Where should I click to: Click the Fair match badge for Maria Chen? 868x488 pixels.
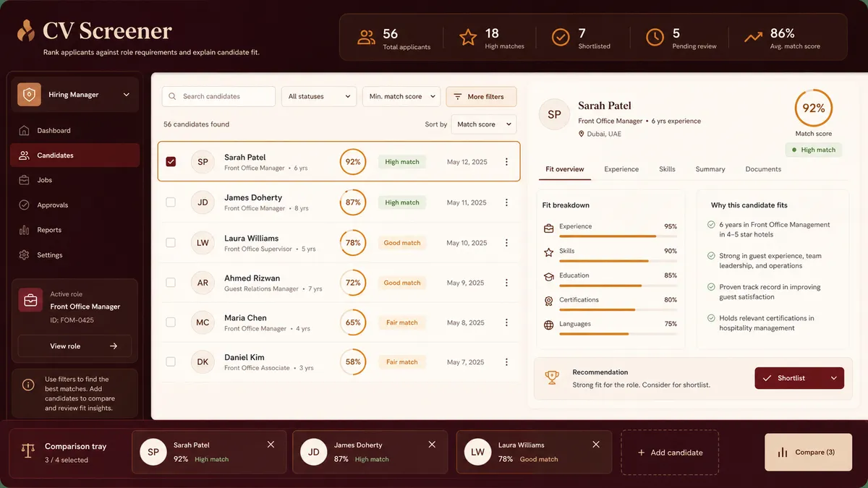coord(402,322)
